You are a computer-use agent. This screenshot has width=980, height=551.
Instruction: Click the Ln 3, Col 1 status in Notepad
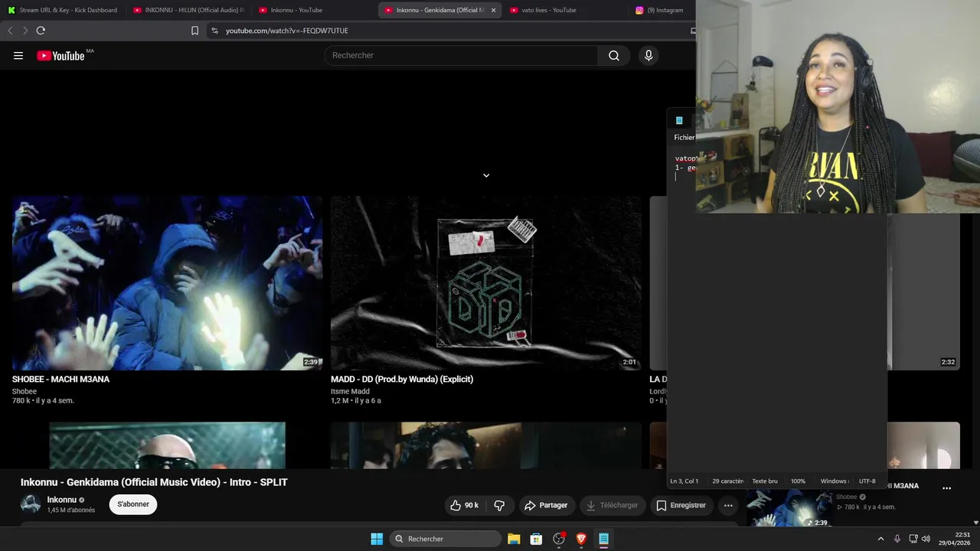(684, 481)
